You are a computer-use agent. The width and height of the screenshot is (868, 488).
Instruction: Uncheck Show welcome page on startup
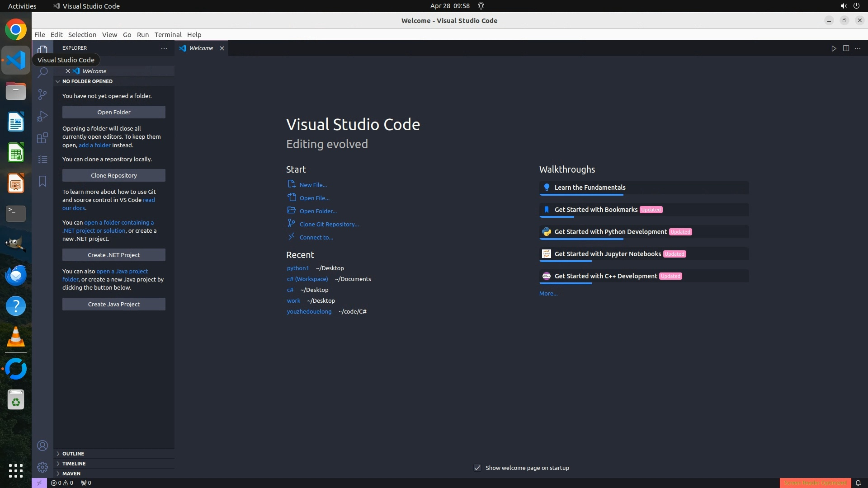(x=477, y=468)
